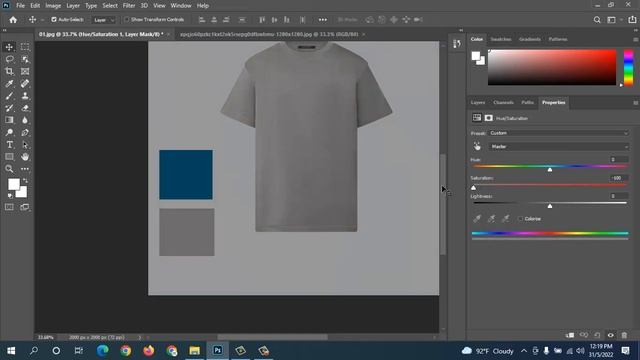Open the Color panel flyout menu
This screenshot has width=640, height=360.
[636, 39]
